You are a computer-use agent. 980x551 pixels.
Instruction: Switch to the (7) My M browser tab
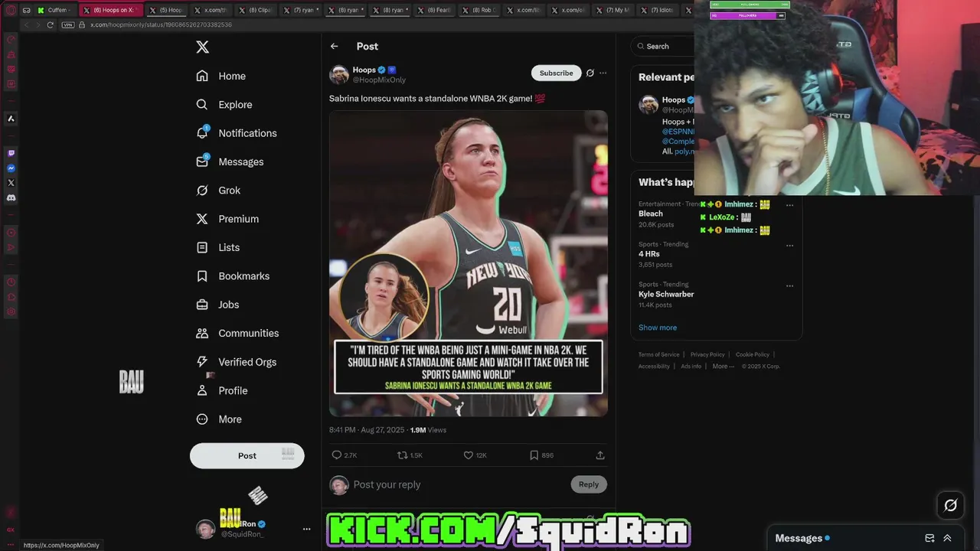pos(612,10)
